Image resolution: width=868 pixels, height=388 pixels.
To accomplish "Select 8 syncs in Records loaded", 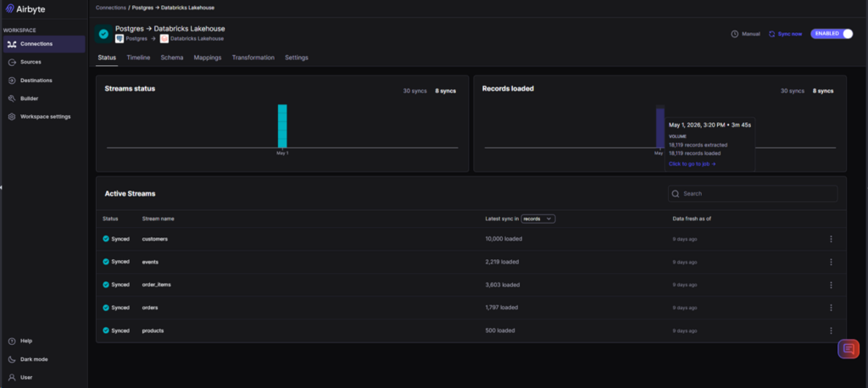I will [x=823, y=91].
